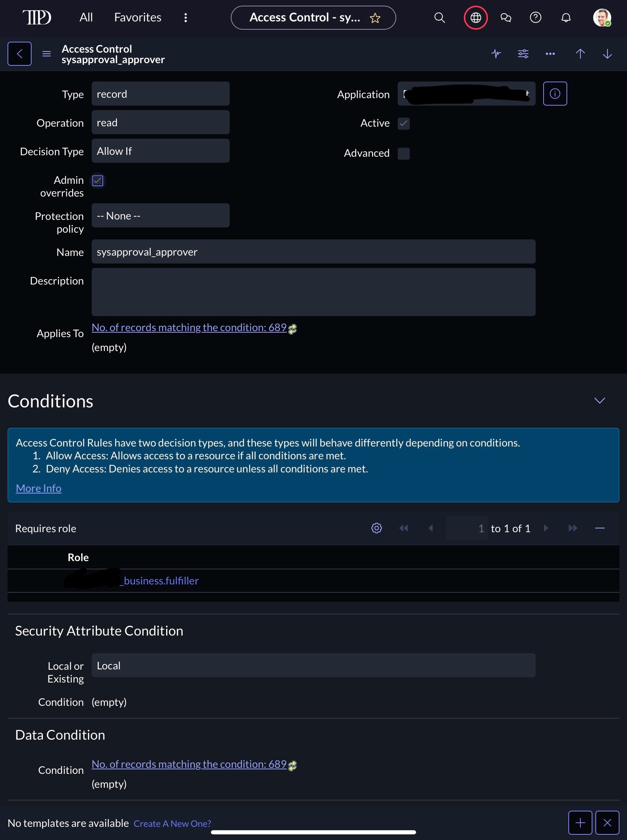
Task: Open the activity stream pulse icon
Action: (x=496, y=53)
